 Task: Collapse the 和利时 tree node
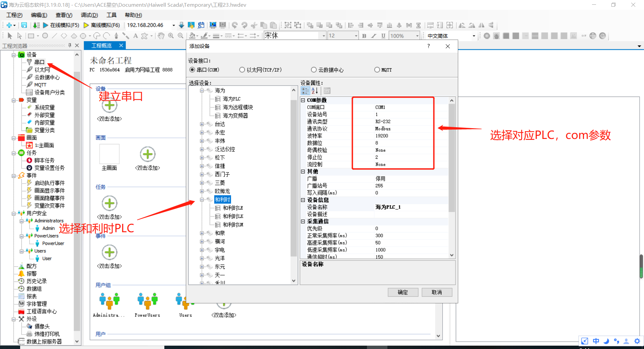point(202,200)
